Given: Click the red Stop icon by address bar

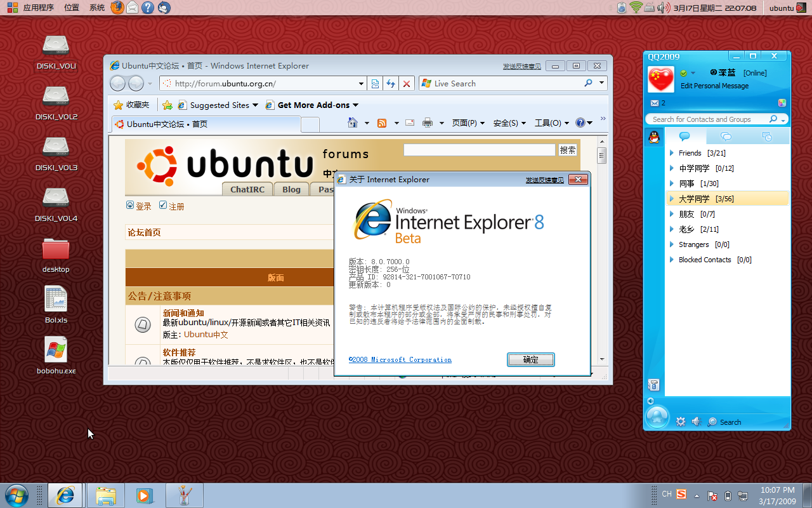Looking at the screenshot, I should pyautogui.click(x=407, y=83).
